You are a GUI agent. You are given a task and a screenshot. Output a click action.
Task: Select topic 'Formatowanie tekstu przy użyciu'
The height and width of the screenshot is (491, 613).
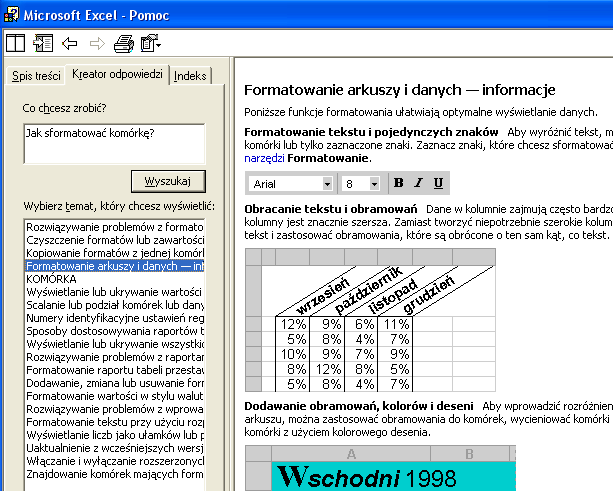(x=115, y=422)
